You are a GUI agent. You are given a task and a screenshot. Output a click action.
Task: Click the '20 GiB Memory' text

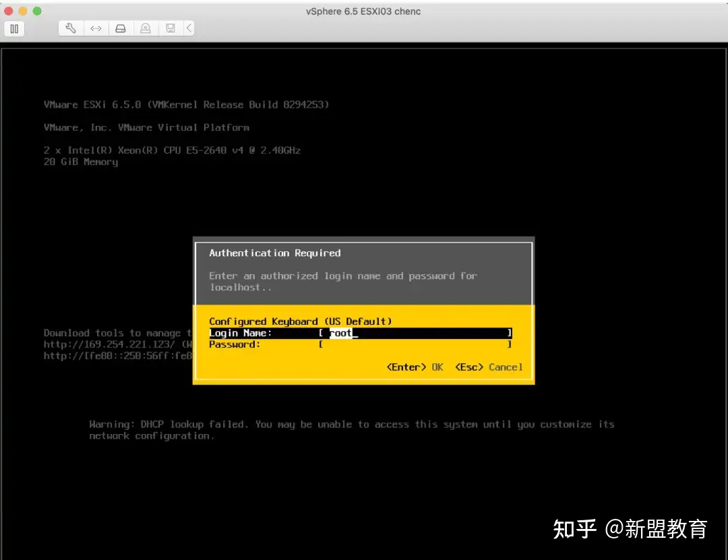click(81, 162)
